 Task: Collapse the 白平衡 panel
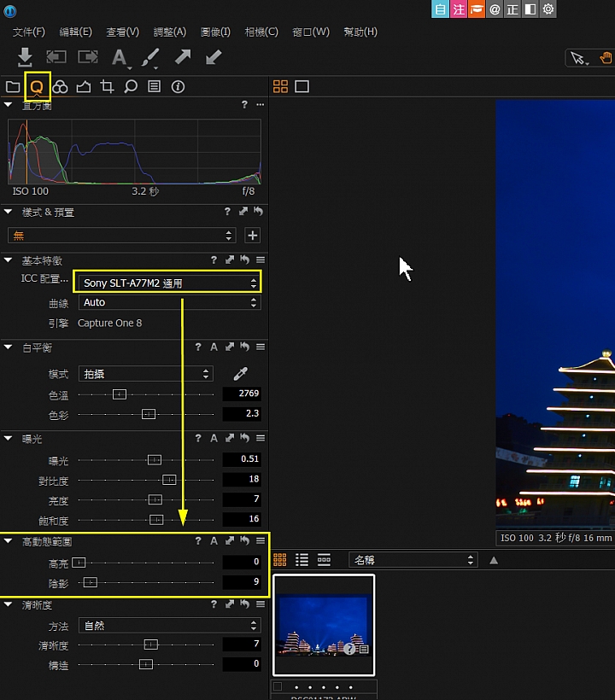(8, 347)
